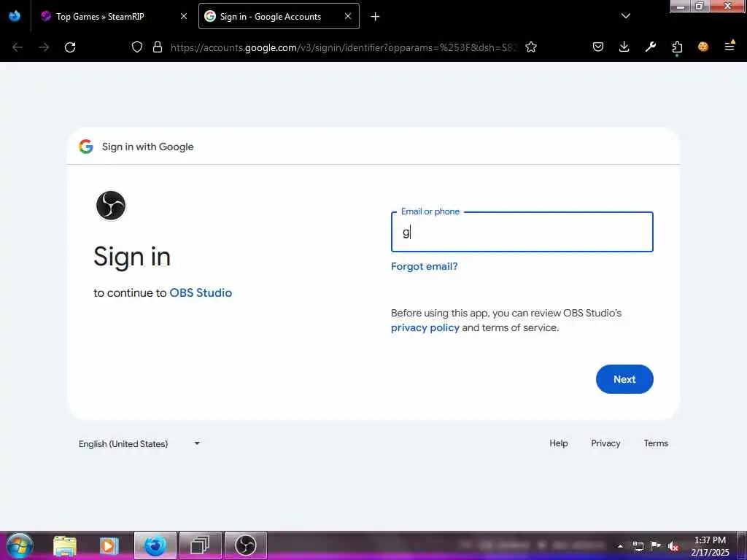Switch to Top Games SteamRIP tab
747x560 pixels.
coord(99,17)
